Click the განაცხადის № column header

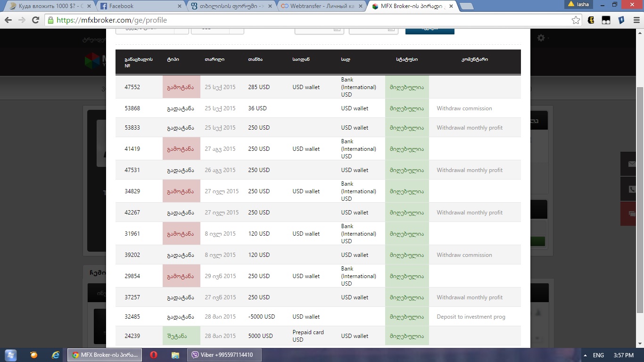139,62
